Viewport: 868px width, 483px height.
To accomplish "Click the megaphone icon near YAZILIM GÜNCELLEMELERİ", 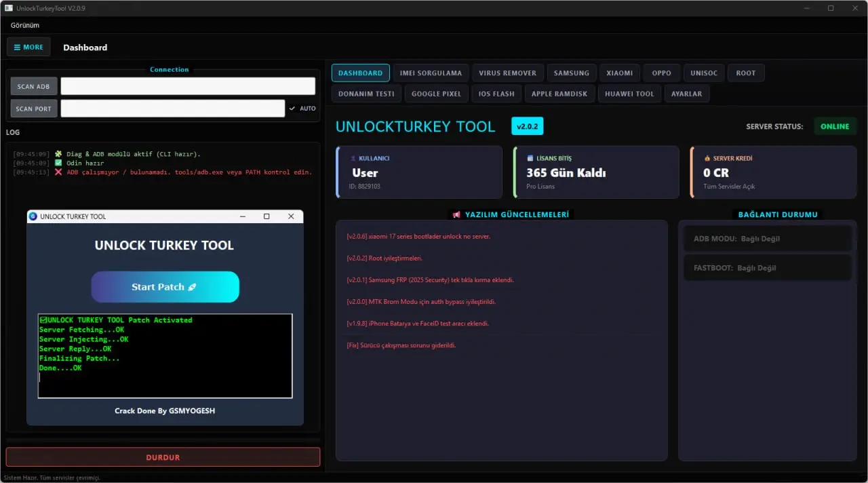I will tap(456, 214).
